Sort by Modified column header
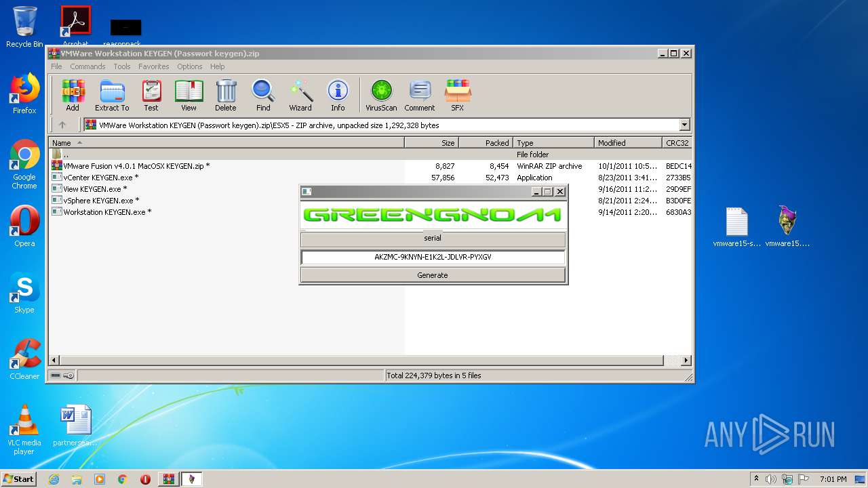Image resolution: width=868 pixels, height=488 pixels. pyautogui.click(x=628, y=143)
